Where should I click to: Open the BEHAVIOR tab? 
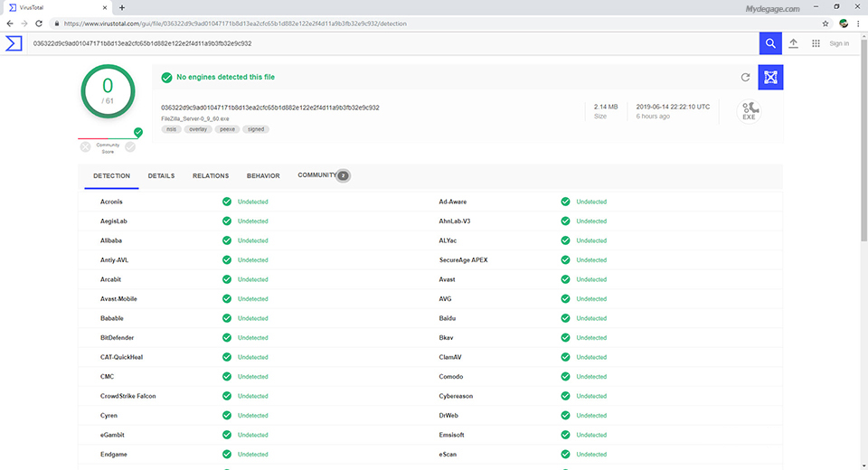[x=263, y=176]
